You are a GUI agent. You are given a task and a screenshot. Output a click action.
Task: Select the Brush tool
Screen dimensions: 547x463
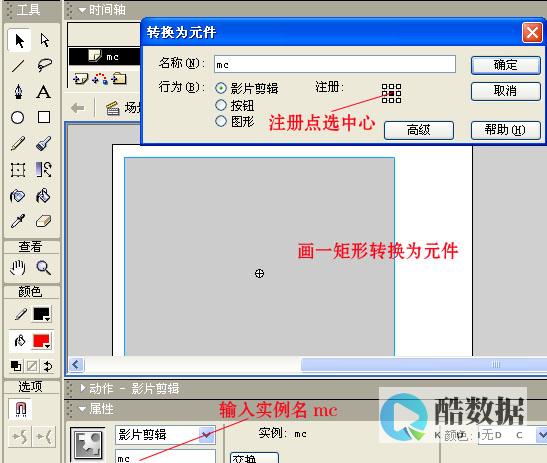pos(44,143)
